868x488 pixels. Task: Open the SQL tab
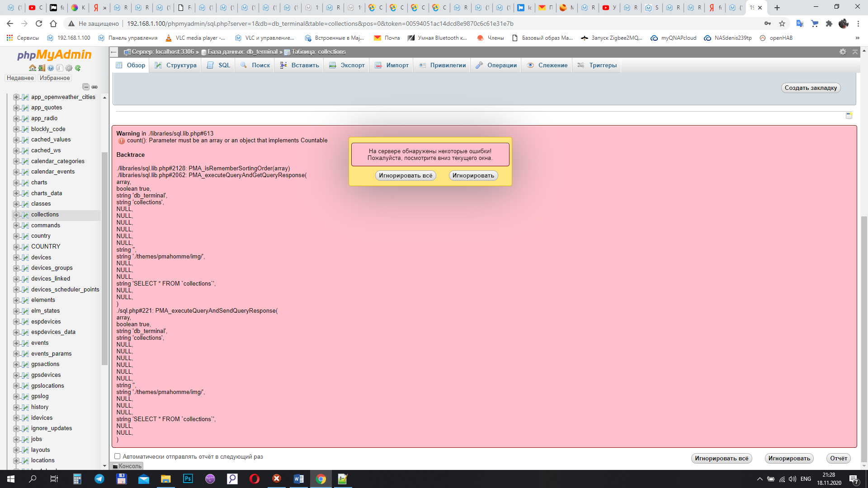[x=219, y=65]
